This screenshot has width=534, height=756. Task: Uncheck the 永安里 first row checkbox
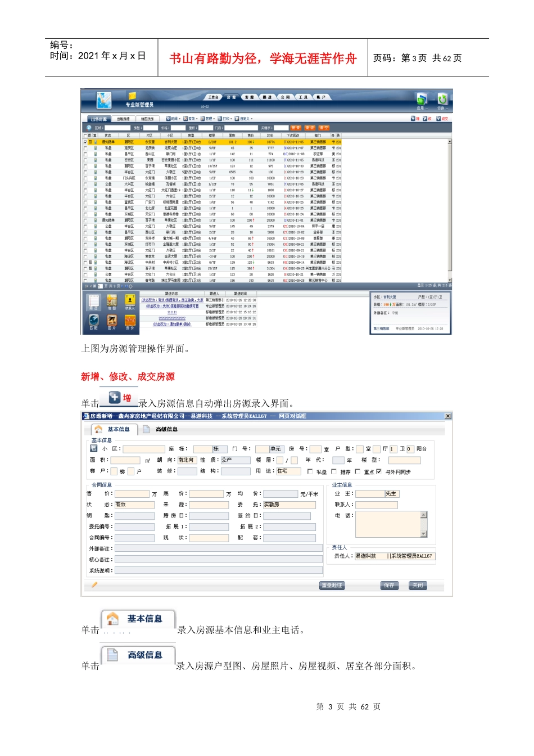(85, 142)
